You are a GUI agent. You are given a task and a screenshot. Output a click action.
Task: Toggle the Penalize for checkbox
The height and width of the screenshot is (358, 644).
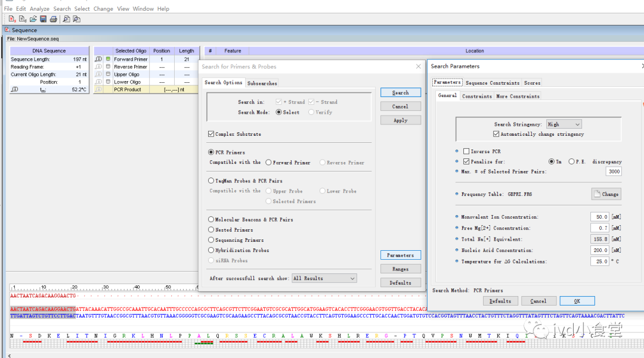(466, 161)
